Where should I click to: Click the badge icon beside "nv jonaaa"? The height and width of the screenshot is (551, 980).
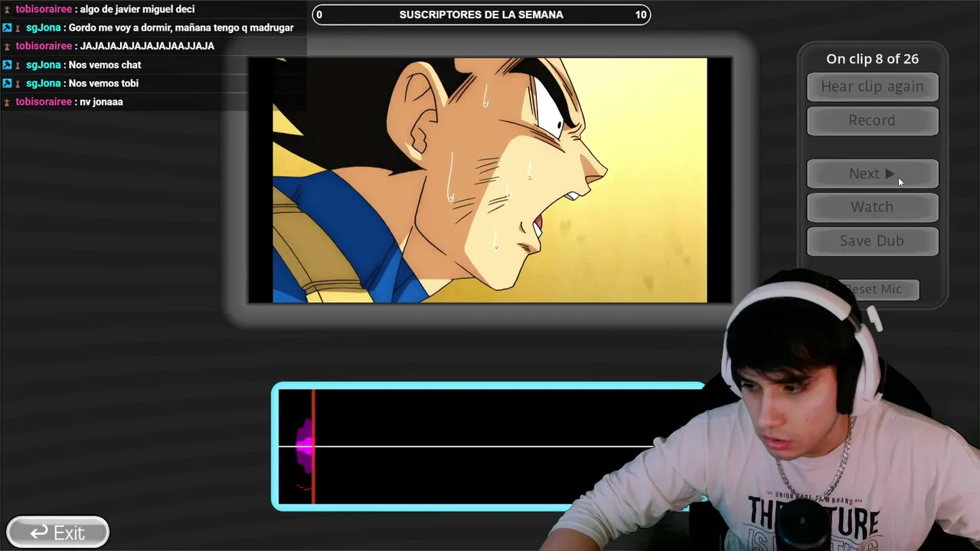(x=7, y=102)
